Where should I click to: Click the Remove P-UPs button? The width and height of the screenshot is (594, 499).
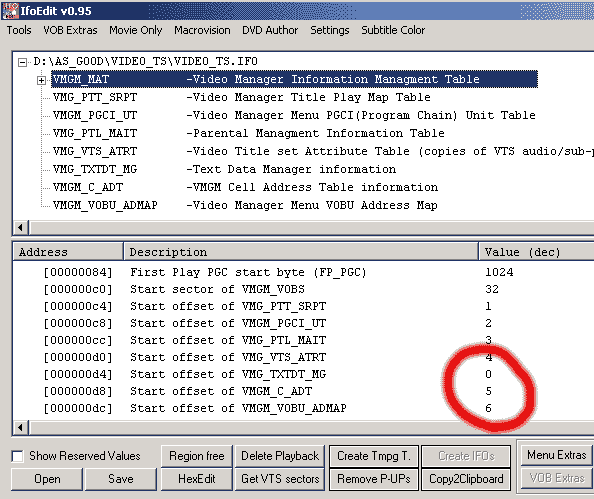374,479
